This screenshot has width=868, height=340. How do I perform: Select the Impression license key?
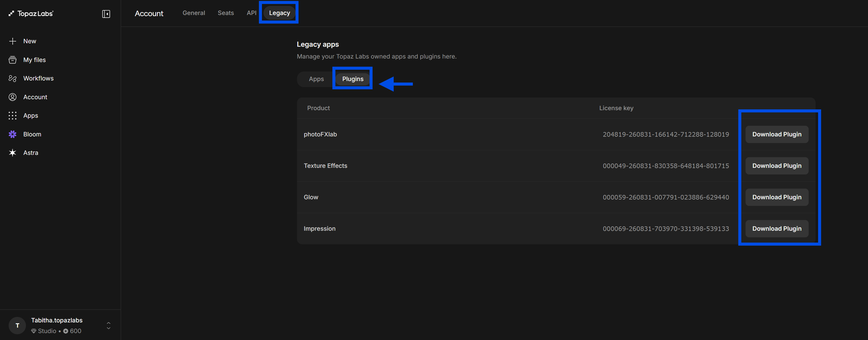[666, 228]
